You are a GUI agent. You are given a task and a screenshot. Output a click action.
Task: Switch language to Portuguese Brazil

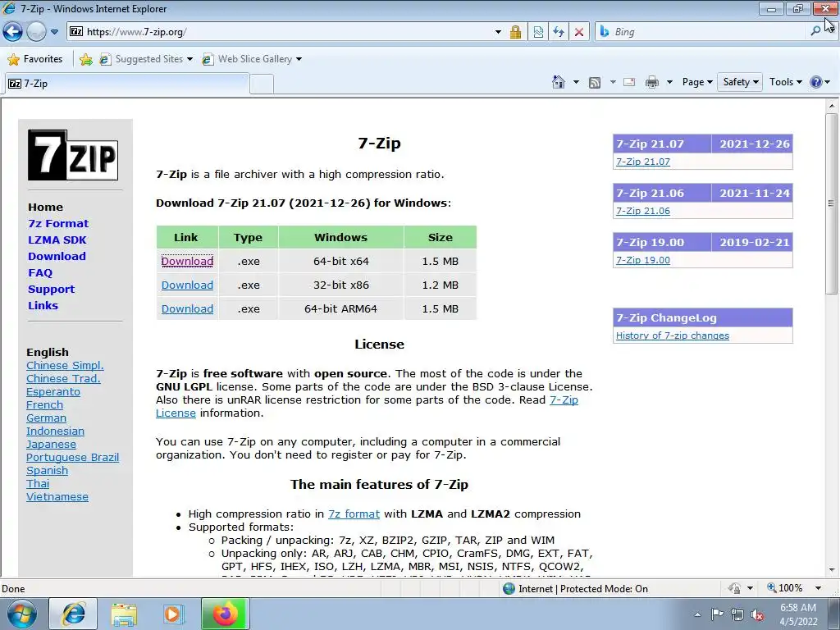tap(72, 458)
